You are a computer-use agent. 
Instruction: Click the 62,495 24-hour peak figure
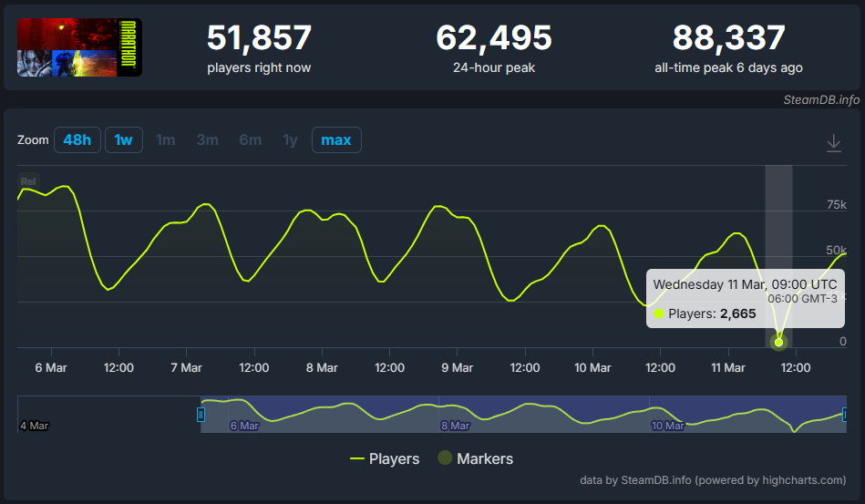(x=494, y=37)
